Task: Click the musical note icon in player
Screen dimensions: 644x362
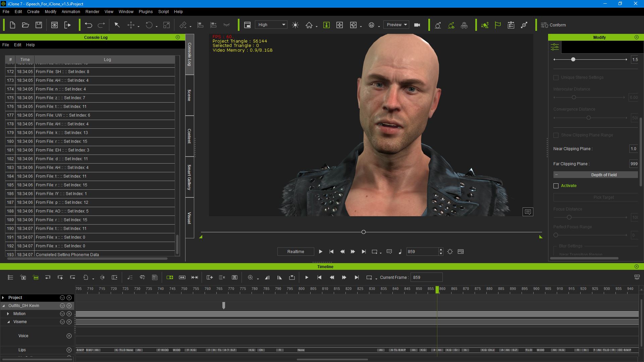Action: click(400, 252)
